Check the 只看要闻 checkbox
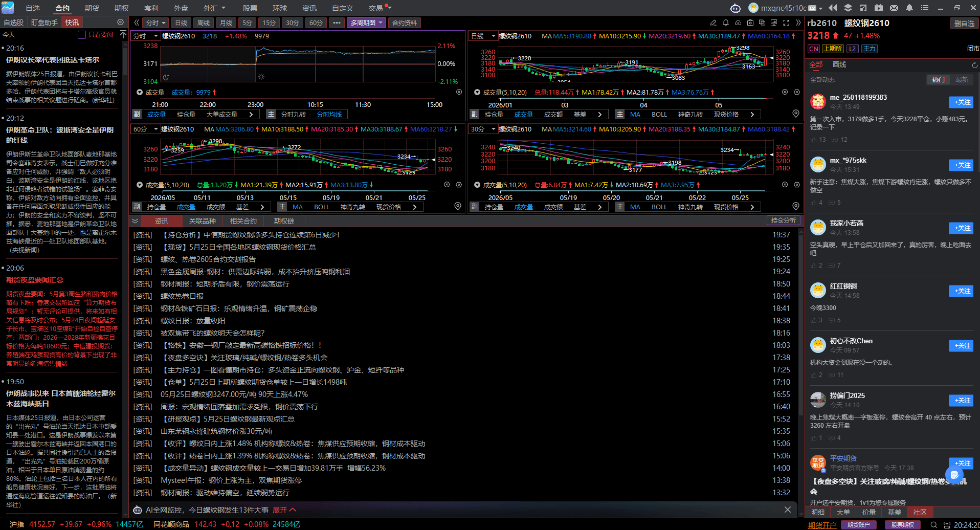This screenshot has height=530, width=980. pyautogui.click(x=82, y=35)
